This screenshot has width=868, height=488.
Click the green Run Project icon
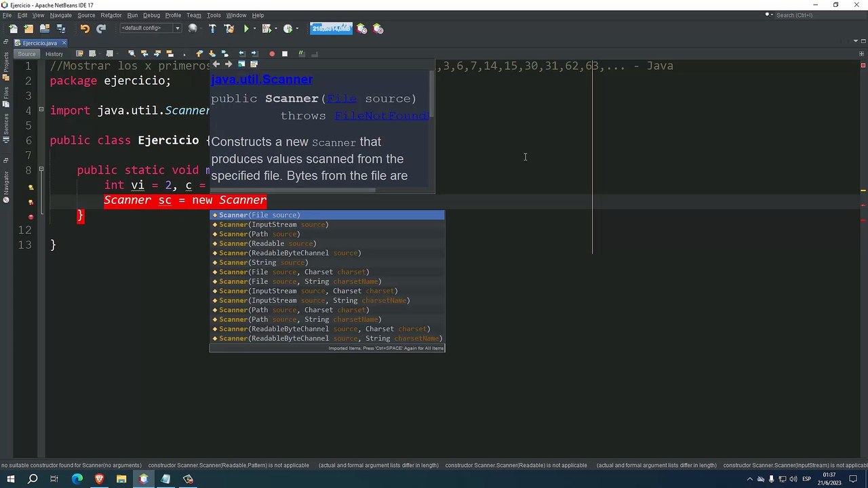pos(246,28)
